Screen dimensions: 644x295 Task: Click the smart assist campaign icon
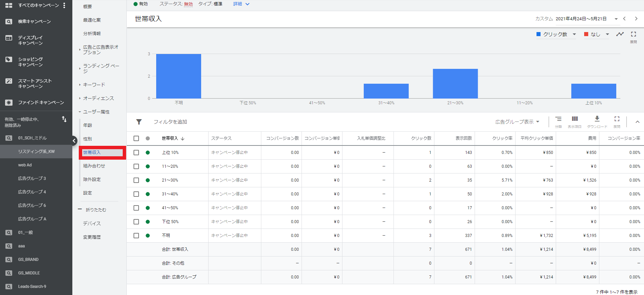[x=9, y=81]
